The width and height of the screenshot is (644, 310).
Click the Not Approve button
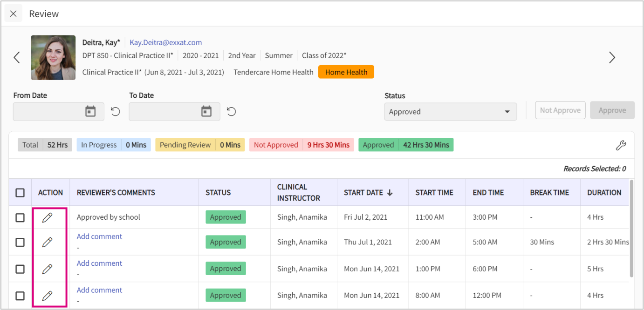click(x=560, y=110)
